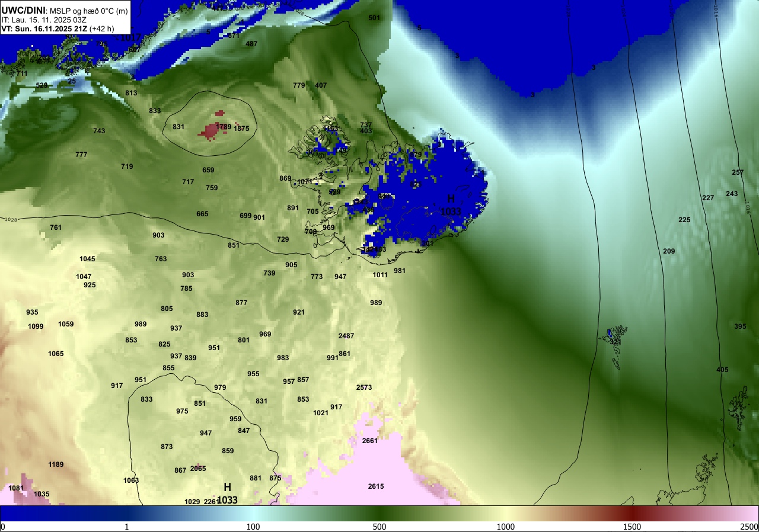Image resolution: width=759 pixels, height=532 pixels.
Task: Select the value 2487
Action: tap(346, 336)
